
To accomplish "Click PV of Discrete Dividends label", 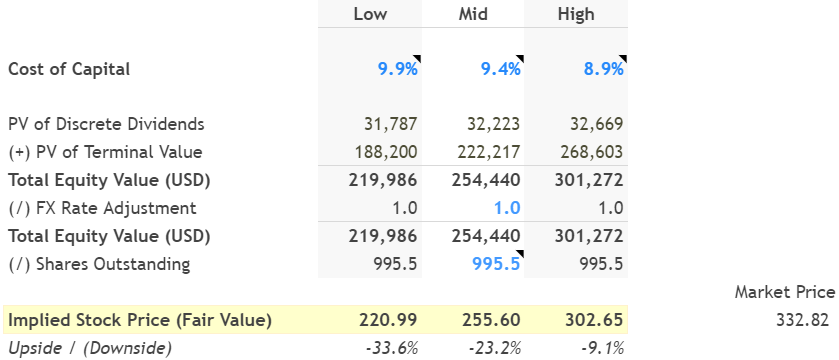I will pos(106,124).
